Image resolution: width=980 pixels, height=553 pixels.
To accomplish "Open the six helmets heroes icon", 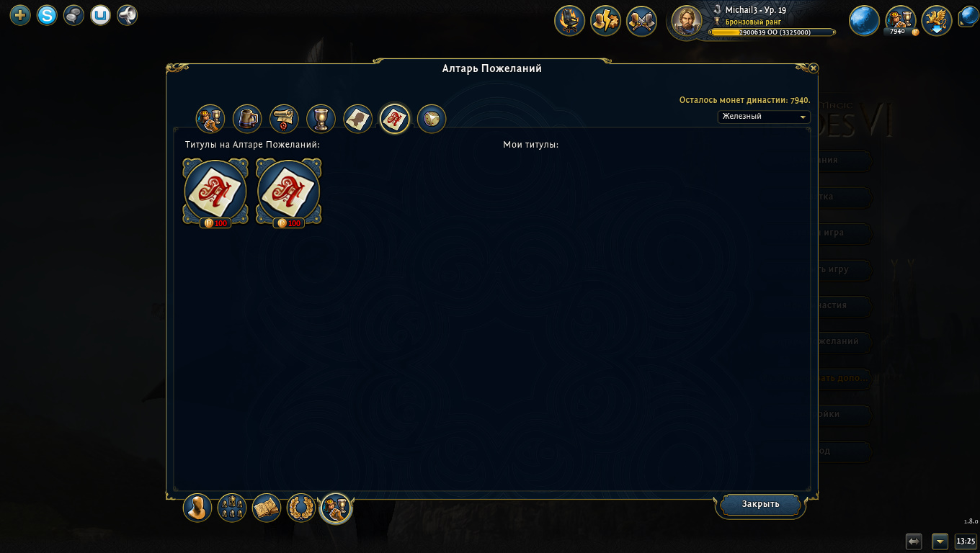I will point(232,508).
